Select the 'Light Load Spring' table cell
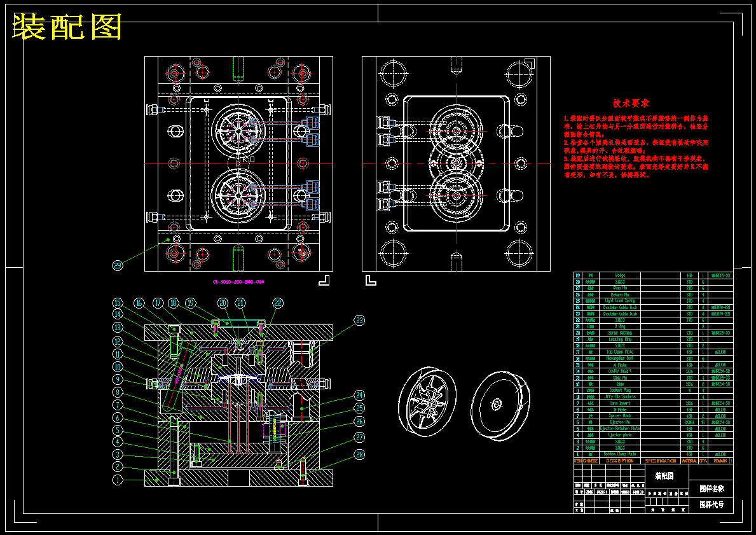The height and width of the screenshot is (535, 756). coord(619,300)
